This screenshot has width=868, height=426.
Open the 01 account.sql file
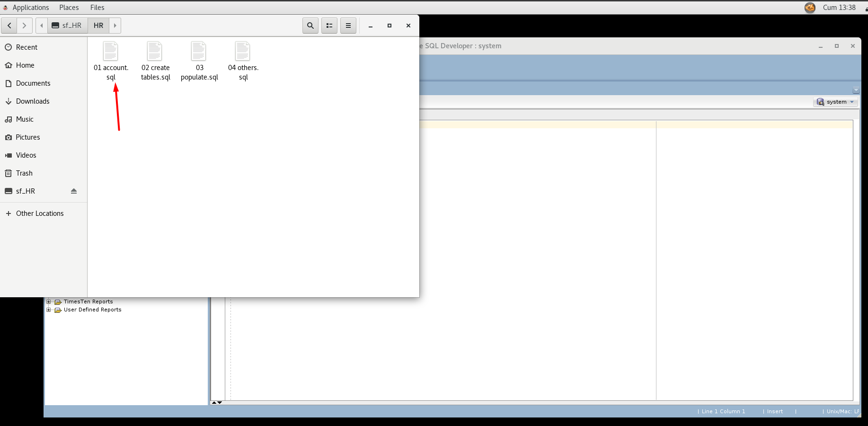pyautogui.click(x=110, y=52)
